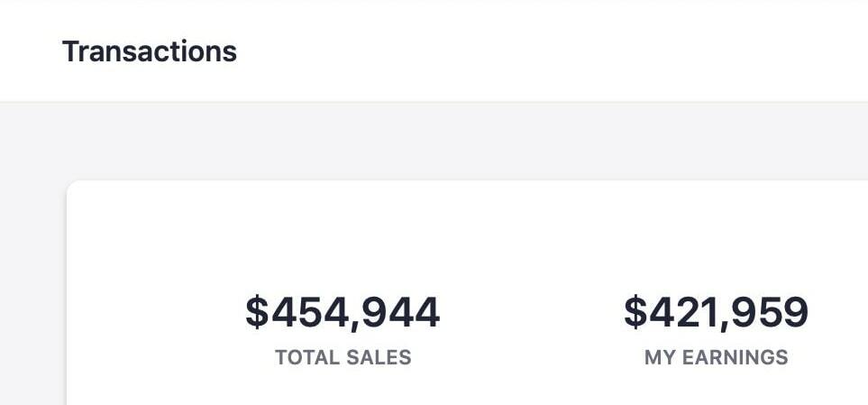Click the dollar sign in the total sales amount
Screen dimensions: 868x405
(x=257, y=312)
